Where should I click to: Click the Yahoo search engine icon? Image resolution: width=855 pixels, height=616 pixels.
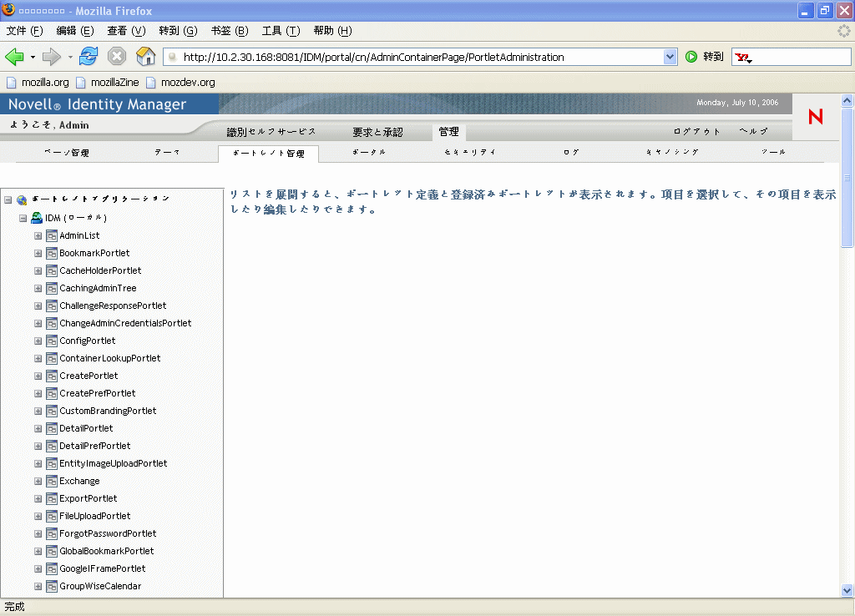coord(742,57)
